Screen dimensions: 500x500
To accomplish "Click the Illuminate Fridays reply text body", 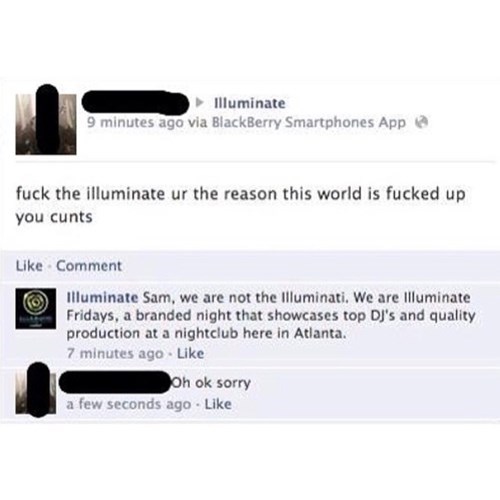I will tap(271, 315).
